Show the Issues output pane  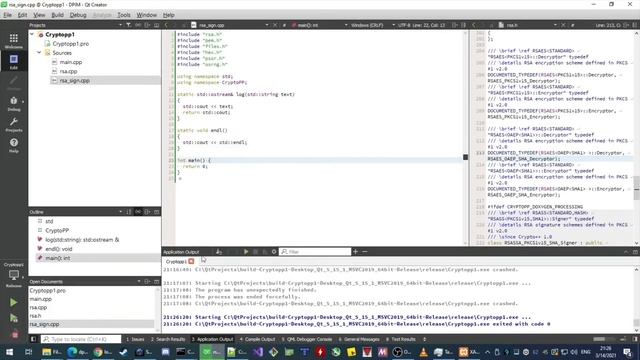(x=135, y=339)
